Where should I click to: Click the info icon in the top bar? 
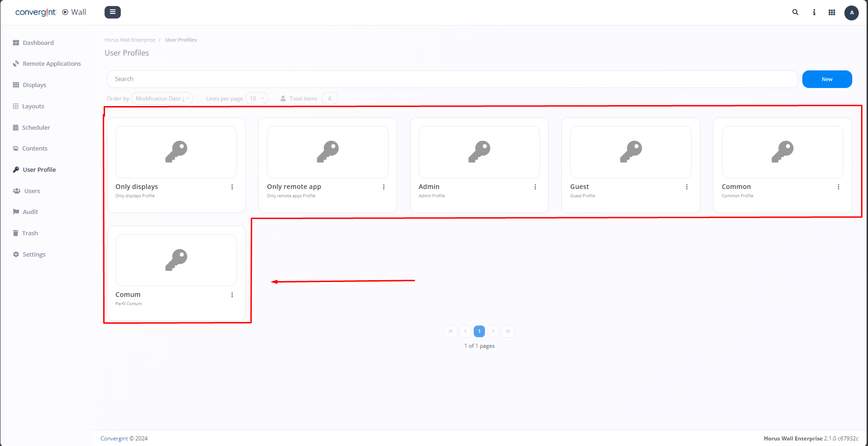pos(813,12)
